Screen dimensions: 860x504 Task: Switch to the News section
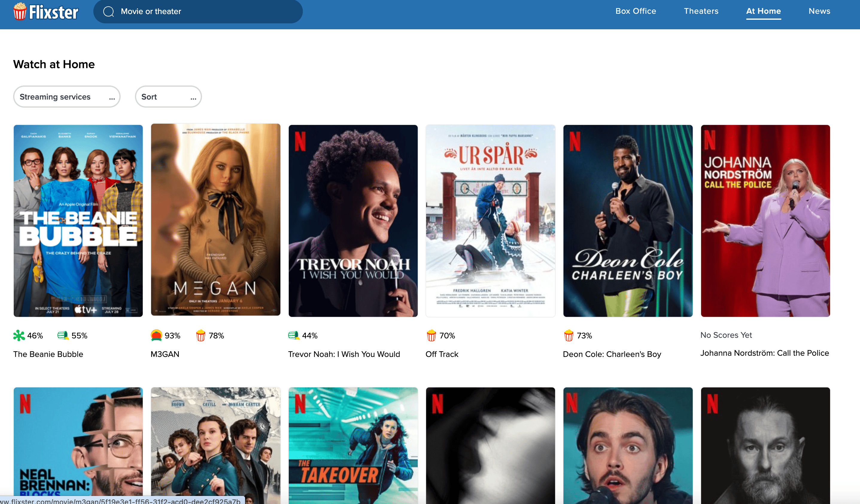819,11
